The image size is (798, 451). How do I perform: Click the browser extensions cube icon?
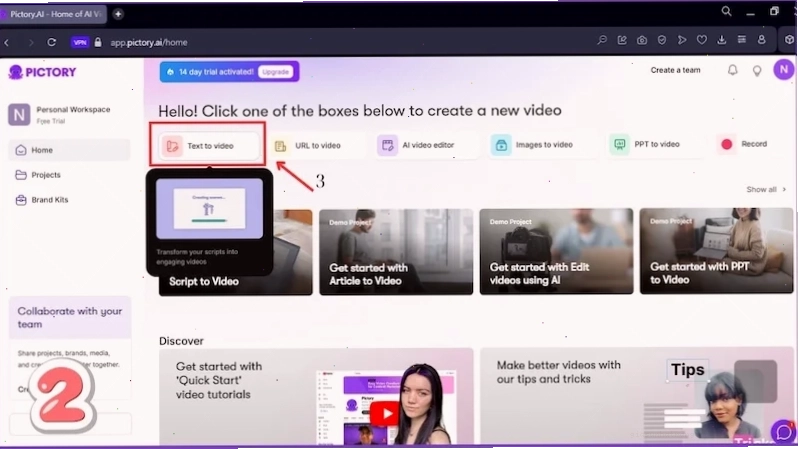[789, 40]
